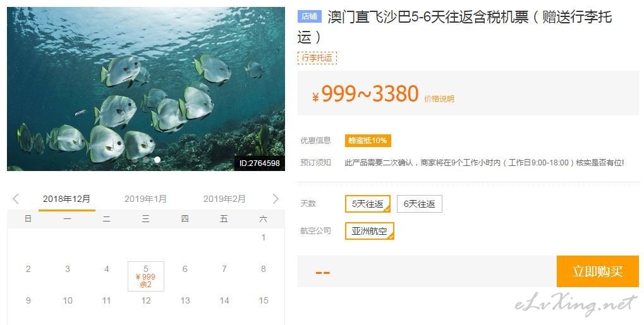Select December 1 in the calendar

click(x=264, y=237)
